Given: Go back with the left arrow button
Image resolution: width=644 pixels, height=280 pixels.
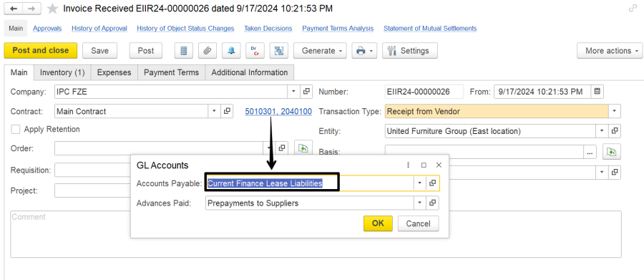Looking at the screenshot, I should click(x=14, y=9).
